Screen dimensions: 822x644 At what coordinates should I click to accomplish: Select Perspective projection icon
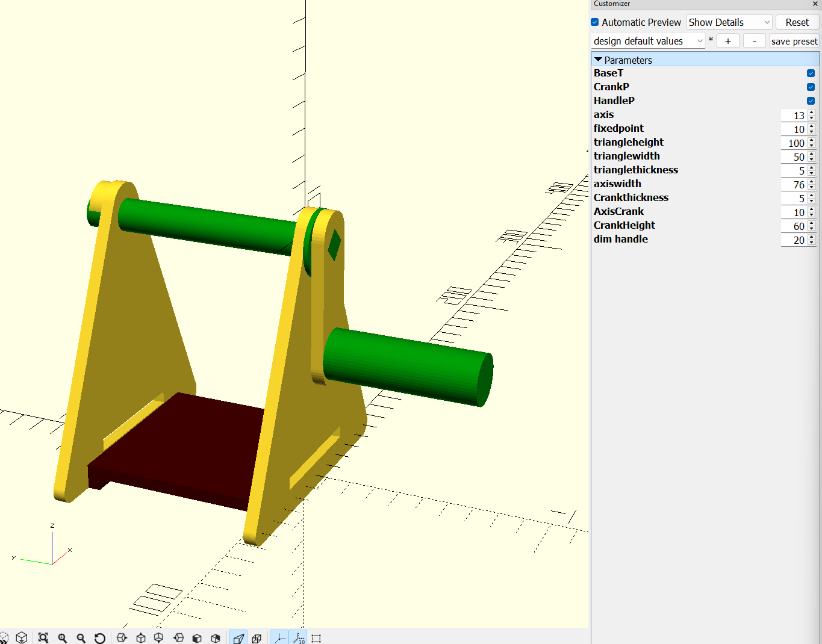click(x=238, y=638)
